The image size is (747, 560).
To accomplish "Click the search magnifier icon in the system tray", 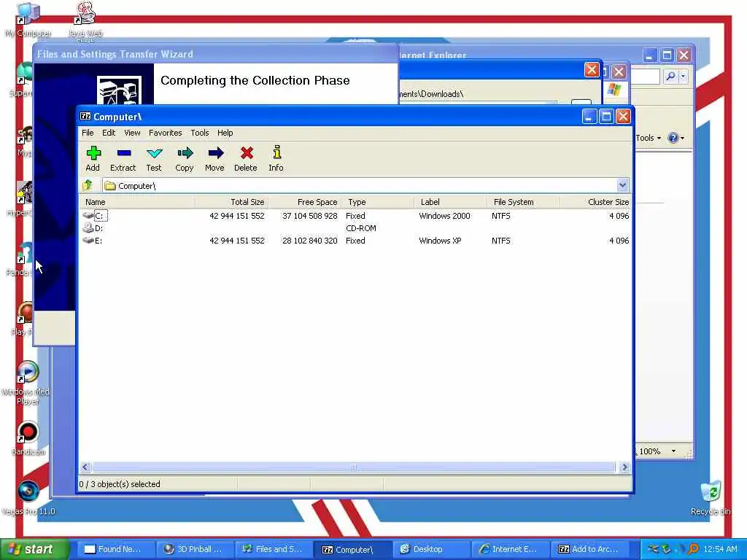I will click(693, 549).
